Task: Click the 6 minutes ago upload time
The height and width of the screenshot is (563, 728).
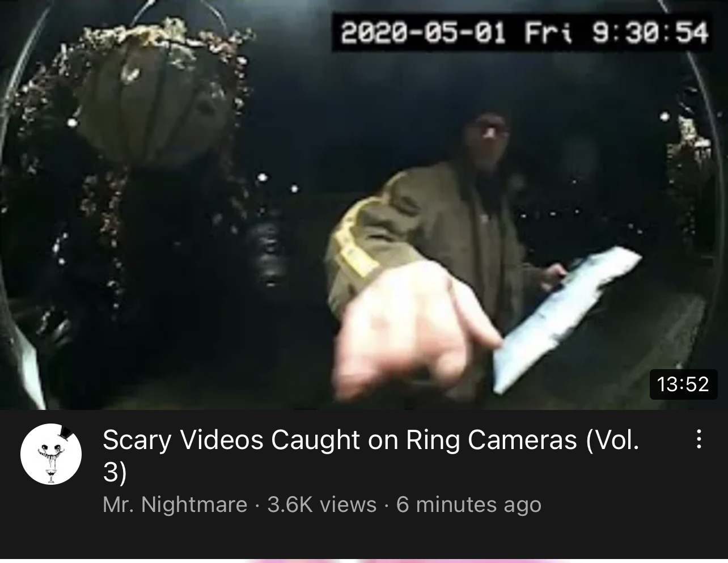Action: coord(468,504)
